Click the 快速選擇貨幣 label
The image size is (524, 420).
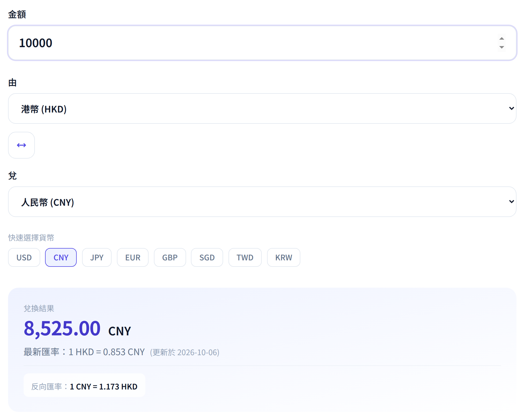click(31, 238)
